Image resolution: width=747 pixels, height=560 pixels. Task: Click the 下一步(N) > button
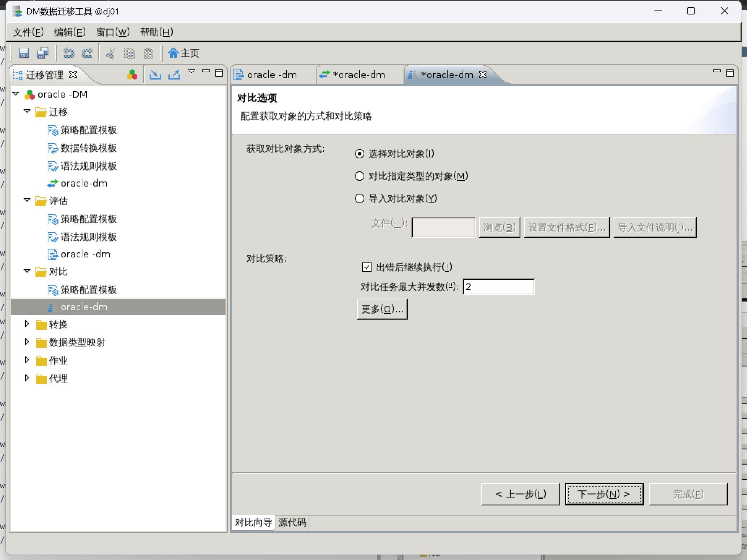(604, 494)
